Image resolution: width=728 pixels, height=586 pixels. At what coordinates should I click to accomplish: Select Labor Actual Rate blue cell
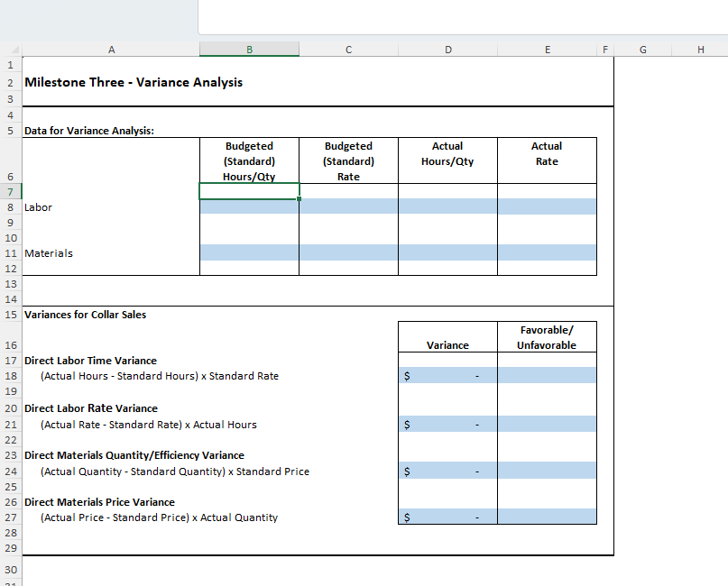point(547,207)
